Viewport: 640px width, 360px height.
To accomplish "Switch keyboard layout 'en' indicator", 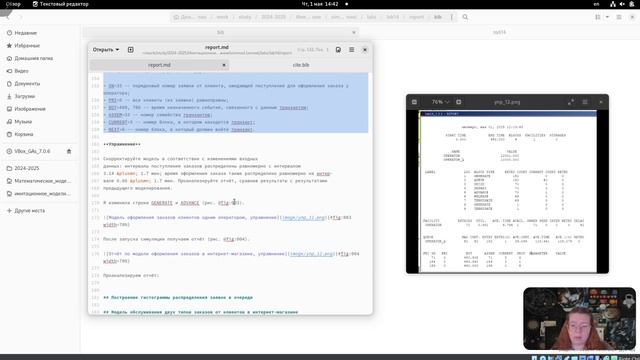I will tap(596, 4).
